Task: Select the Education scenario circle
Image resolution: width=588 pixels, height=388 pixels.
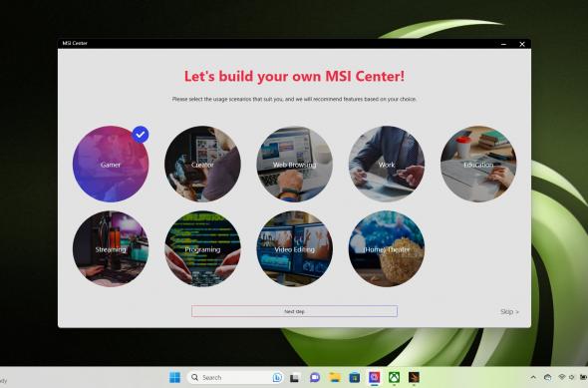Action: pyautogui.click(x=478, y=164)
